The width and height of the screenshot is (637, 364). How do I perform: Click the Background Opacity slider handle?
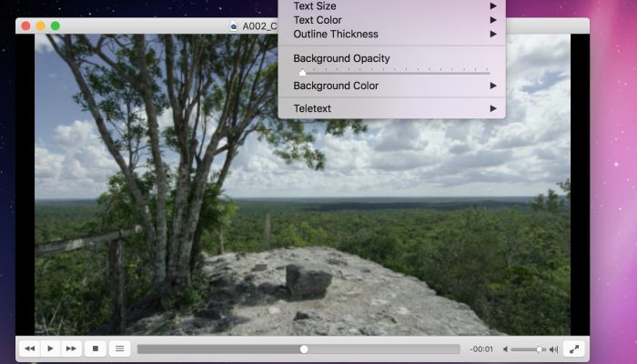point(302,73)
